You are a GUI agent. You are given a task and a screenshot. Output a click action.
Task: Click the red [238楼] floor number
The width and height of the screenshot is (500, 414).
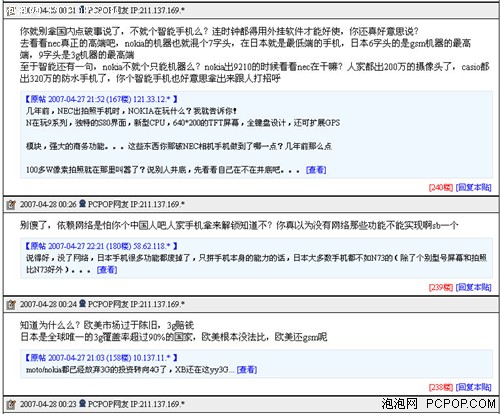tap(441, 387)
